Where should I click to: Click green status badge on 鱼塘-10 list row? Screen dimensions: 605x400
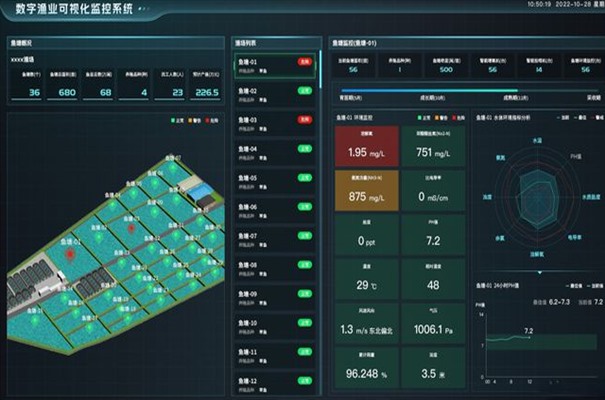(x=305, y=323)
